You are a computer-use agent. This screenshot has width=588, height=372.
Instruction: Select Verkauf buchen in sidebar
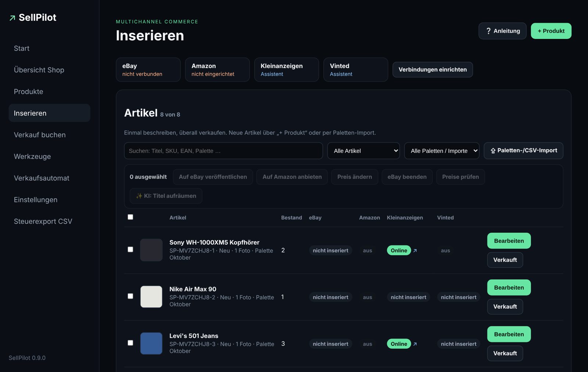point(49,135)
